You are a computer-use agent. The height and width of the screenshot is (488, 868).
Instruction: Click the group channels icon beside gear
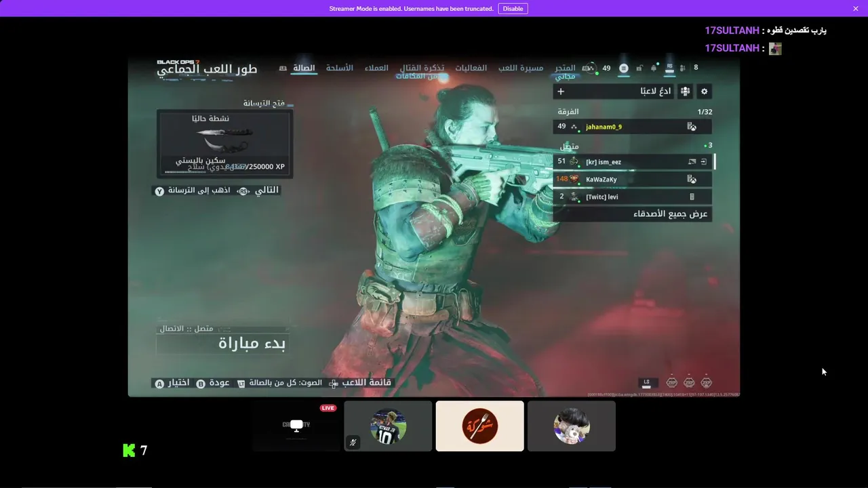686,91
